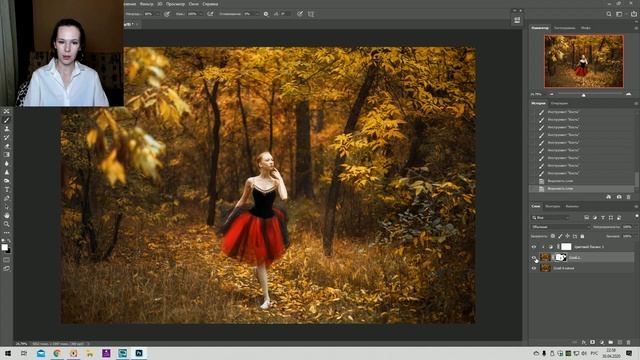Toggle airbrush build-up mode

(210, 14)
